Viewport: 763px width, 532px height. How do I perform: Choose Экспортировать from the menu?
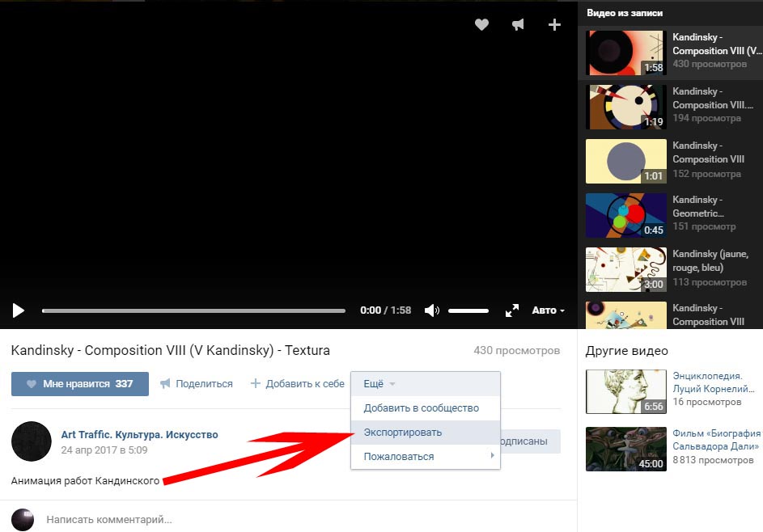[426, 433]
